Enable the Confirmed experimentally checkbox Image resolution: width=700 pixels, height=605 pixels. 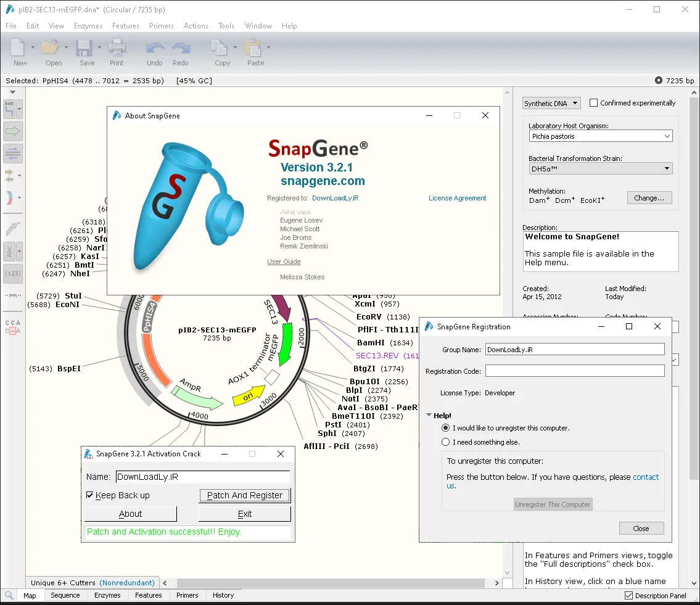point(593,103)
